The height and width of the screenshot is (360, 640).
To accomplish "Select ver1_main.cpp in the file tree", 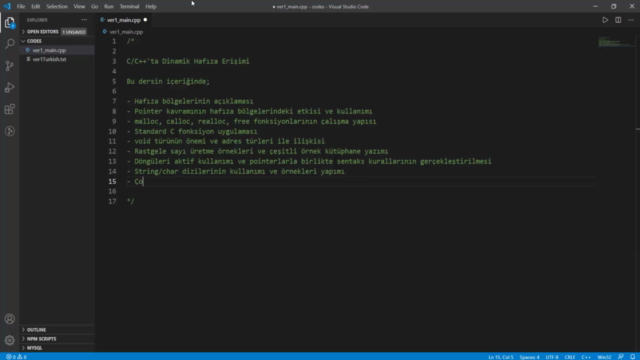I will (x=49, y=50).
